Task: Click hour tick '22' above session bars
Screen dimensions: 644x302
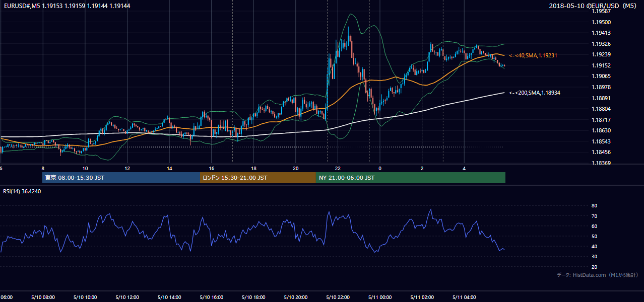Action: 338,169
